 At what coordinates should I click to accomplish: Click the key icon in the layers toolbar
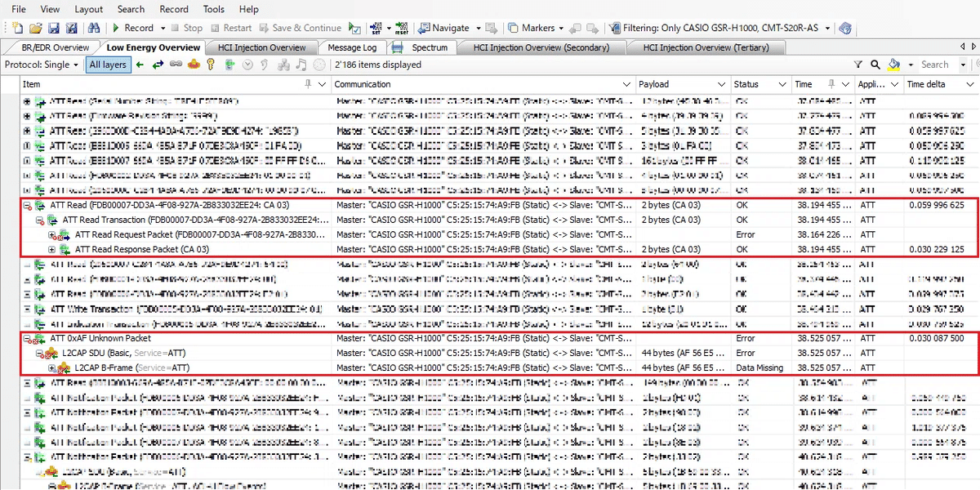click(210, 65)
